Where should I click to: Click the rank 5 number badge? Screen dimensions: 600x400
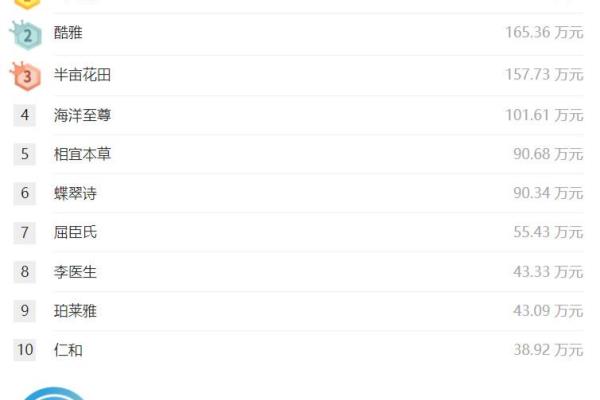pyautogui.click(x=24, y=154)
